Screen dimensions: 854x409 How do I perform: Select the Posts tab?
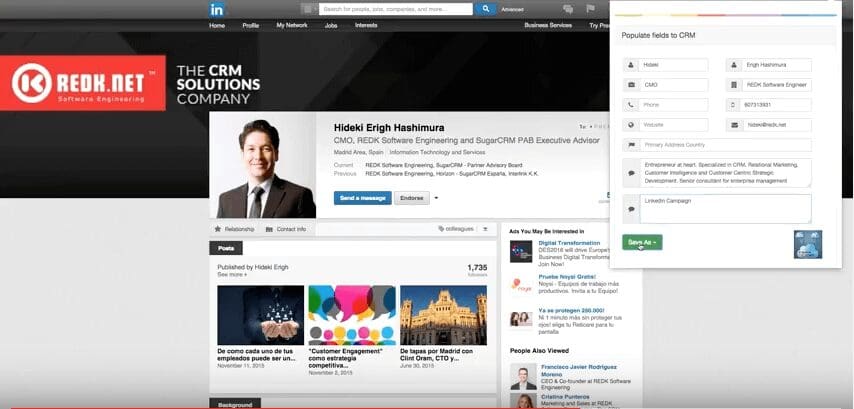point(226,248)
